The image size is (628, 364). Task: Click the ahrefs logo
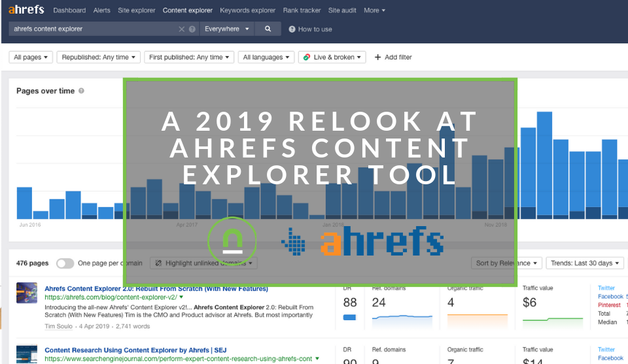pyautogui.click(x=26, y=9)
